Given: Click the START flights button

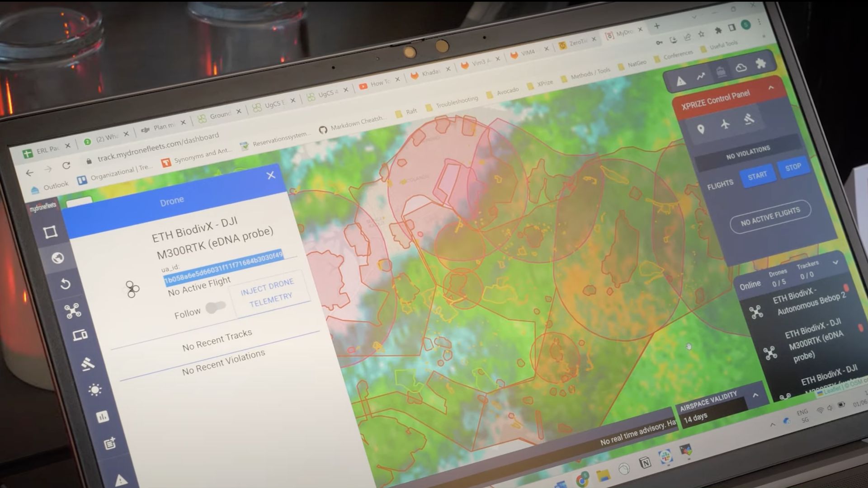Looking at the screenshot, I should (757, 175).
